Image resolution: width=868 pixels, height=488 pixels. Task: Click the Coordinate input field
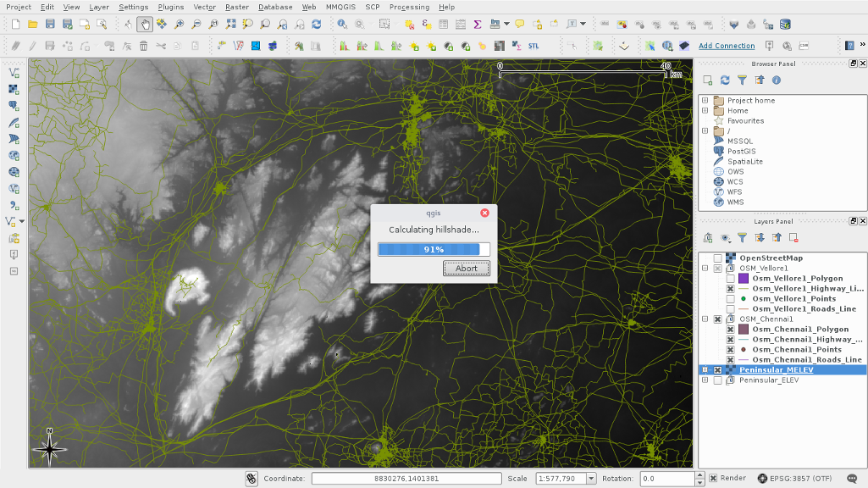[x=406, y=479]
